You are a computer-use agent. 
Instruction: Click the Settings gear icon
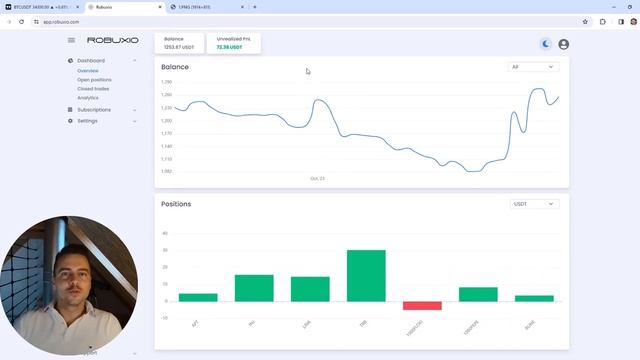[70, 121]
